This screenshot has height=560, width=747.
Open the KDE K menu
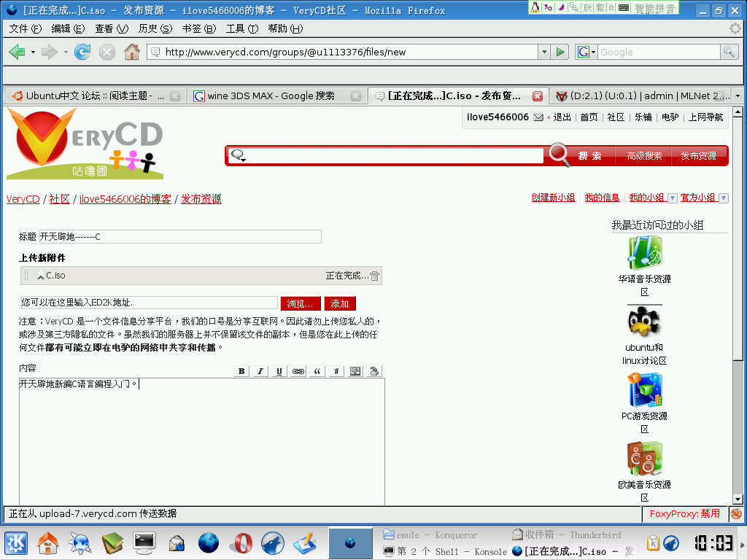pos(16,543)
